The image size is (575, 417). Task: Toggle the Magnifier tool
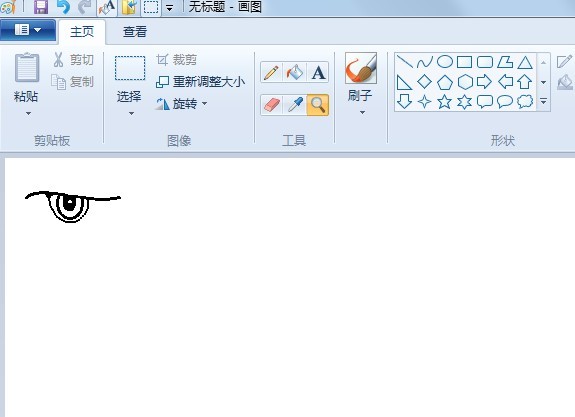(318, 105)
